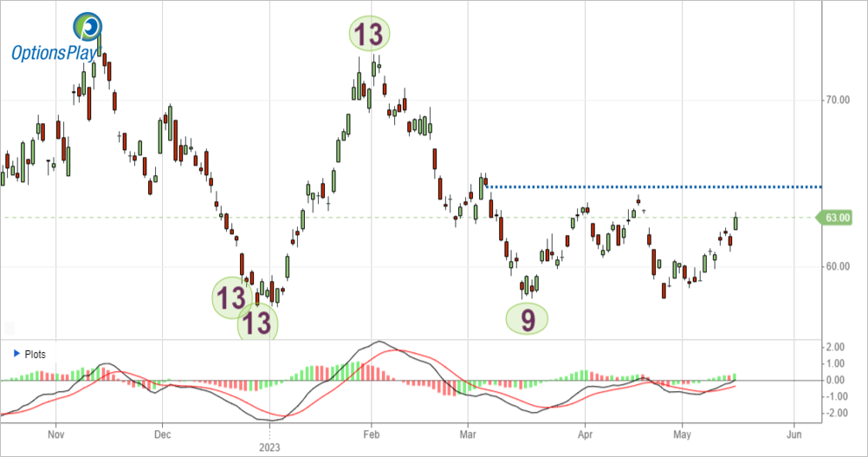Click the 13 marker above February high

pos(369,34)
